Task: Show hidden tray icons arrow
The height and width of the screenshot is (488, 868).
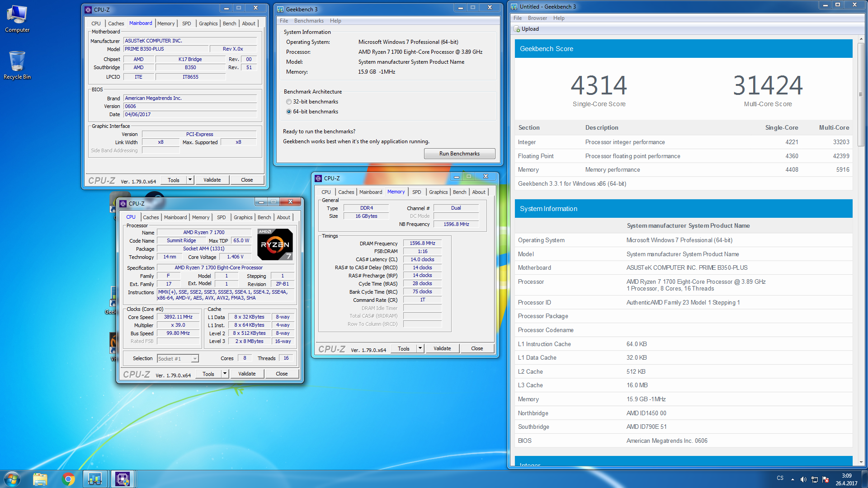Action: (793, 479)
